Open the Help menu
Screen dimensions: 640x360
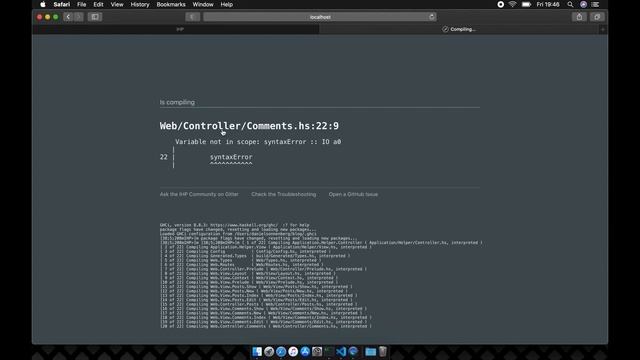click(x=227, y=4)
